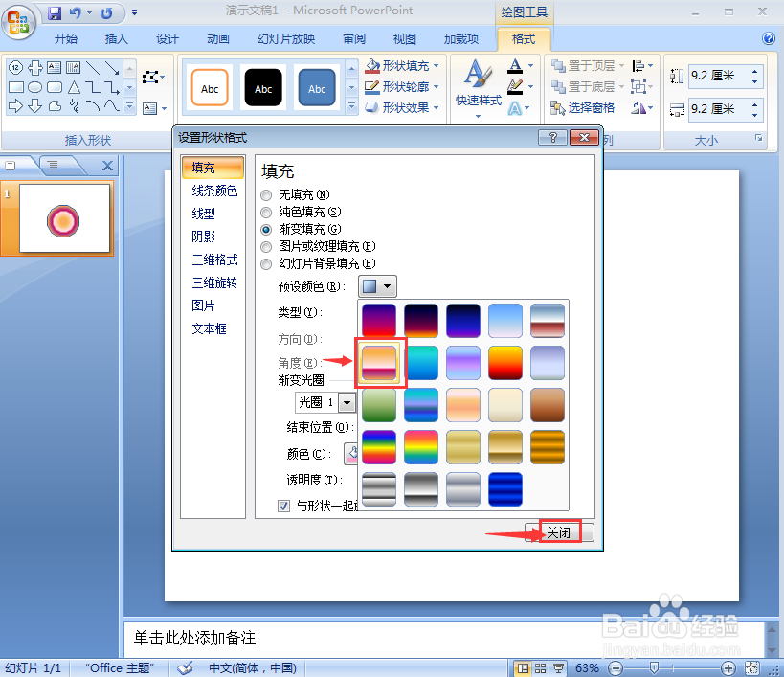Open the align objects icon menu
Viewport: 784px width, 677px height.
[x=642, y=65]
